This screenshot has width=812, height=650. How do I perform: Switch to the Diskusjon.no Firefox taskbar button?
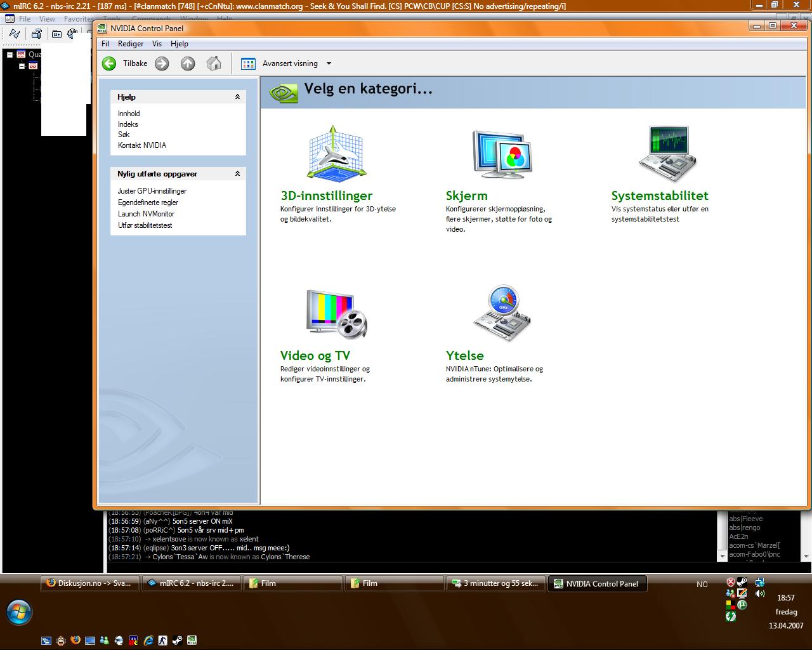(x=89, y=583)
